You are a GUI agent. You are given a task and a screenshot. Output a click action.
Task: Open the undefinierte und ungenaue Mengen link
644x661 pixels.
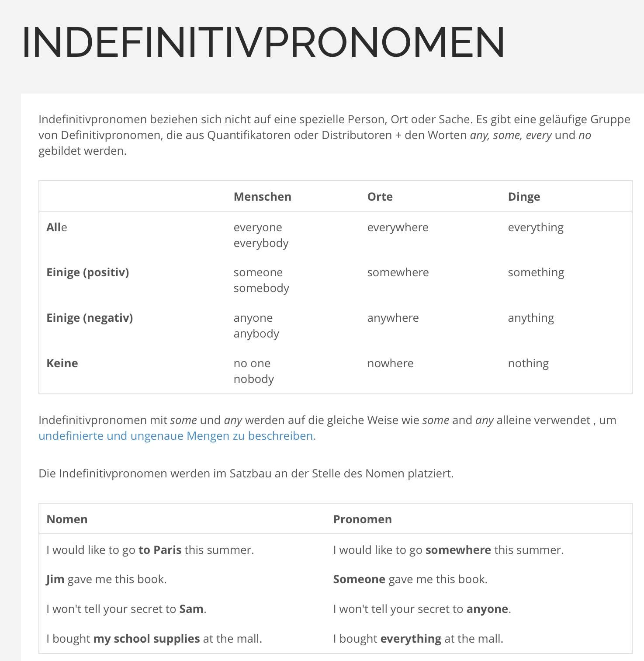(177, 436)
